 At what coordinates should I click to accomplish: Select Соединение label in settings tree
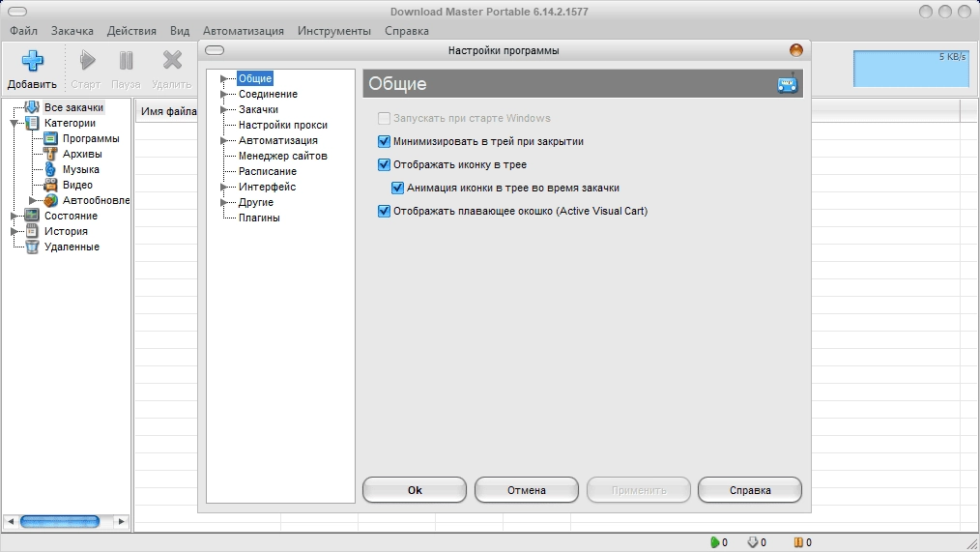click(x=268, y=94)
